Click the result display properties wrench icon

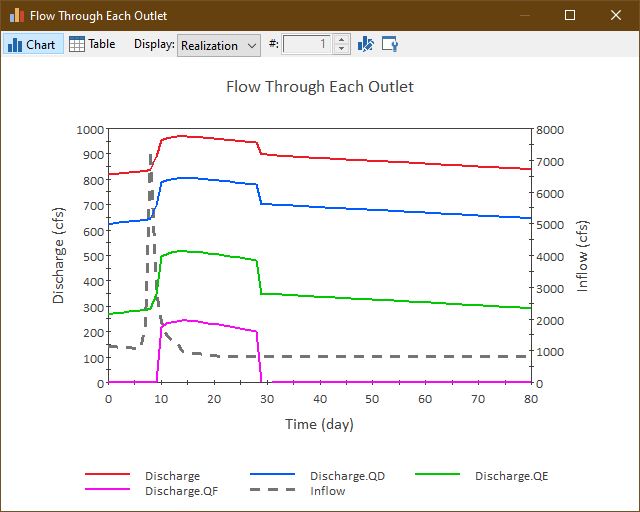tap(390, 44)
